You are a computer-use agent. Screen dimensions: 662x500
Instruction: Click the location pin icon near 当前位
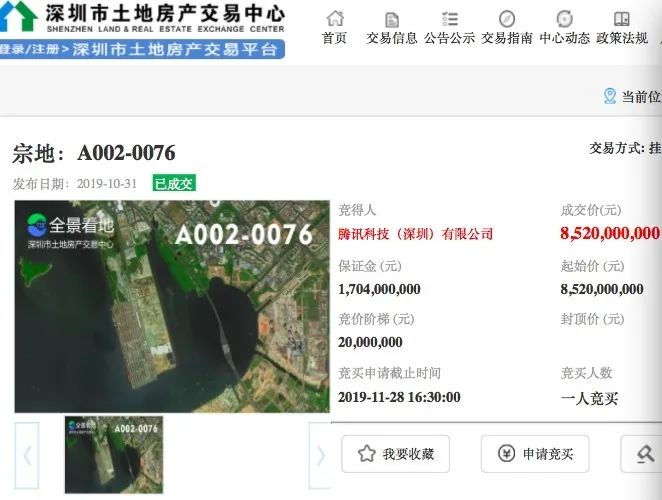coord(610,96)
